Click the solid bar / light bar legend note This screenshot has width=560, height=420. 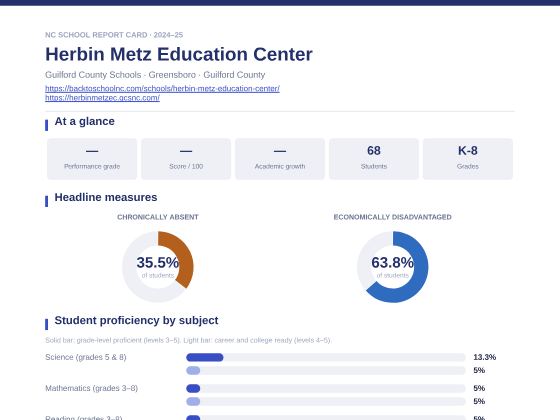pyautogui.click(x=188, y=340)
